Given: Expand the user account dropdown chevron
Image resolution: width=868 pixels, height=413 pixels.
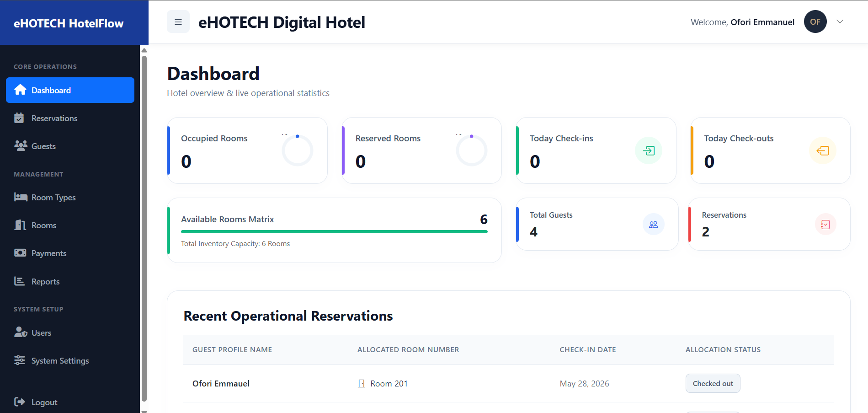Looking at the screenshot, I should click(x=840, y=21).
